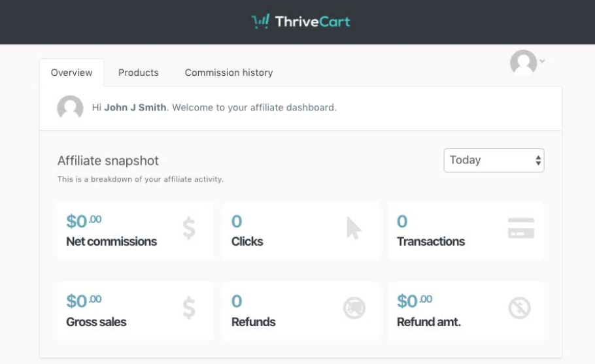Expand the account menu chevron beside profile avatar
The height and width of the screenshot is (364, 595).
(542, 61)
